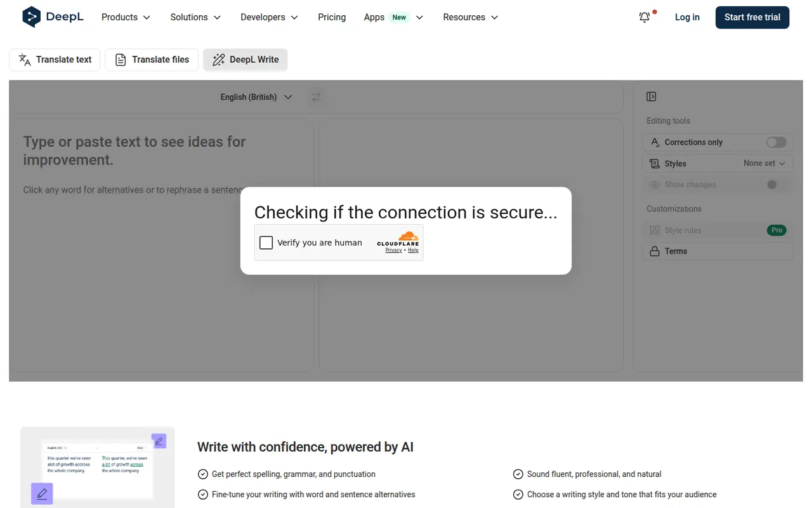This screenshot has height=508, width=812.
Task: Click 'Sound fluent, professional, and natural' text
Action: click(x=594, y=474)
